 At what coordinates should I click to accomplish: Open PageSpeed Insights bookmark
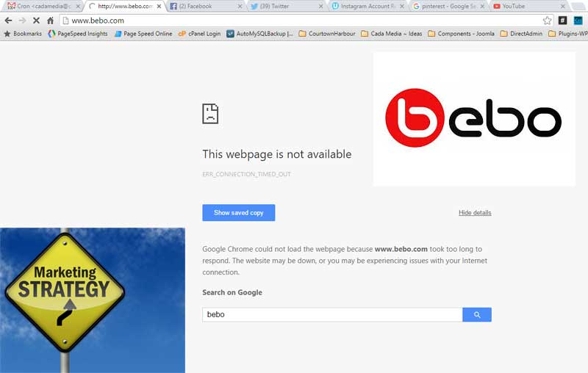tap(78, 34)
